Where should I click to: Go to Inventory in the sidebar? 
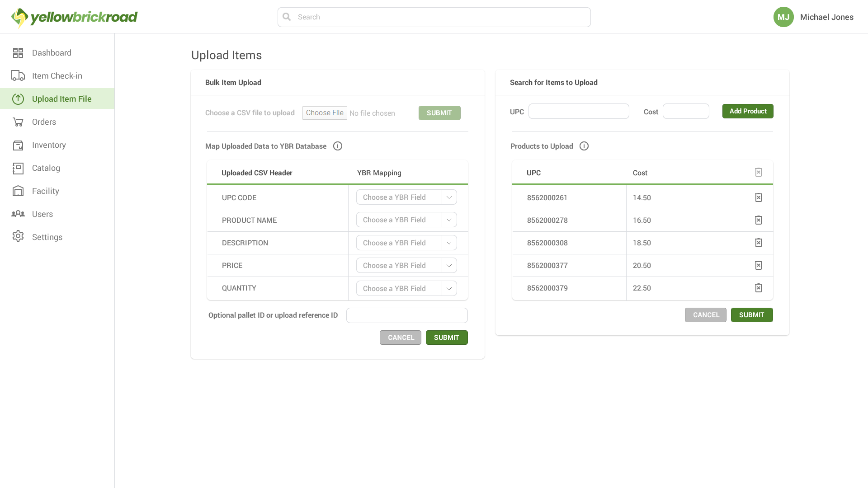(49, 145)
